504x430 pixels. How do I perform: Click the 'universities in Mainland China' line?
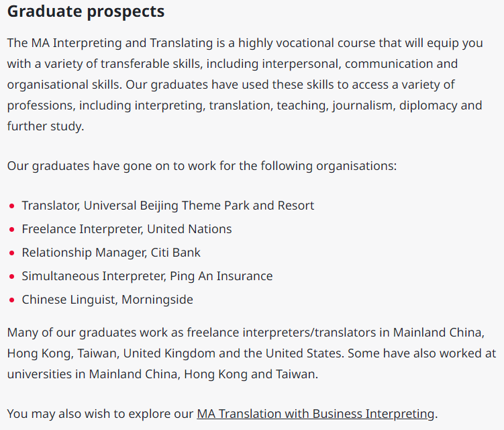coord(162,374)
